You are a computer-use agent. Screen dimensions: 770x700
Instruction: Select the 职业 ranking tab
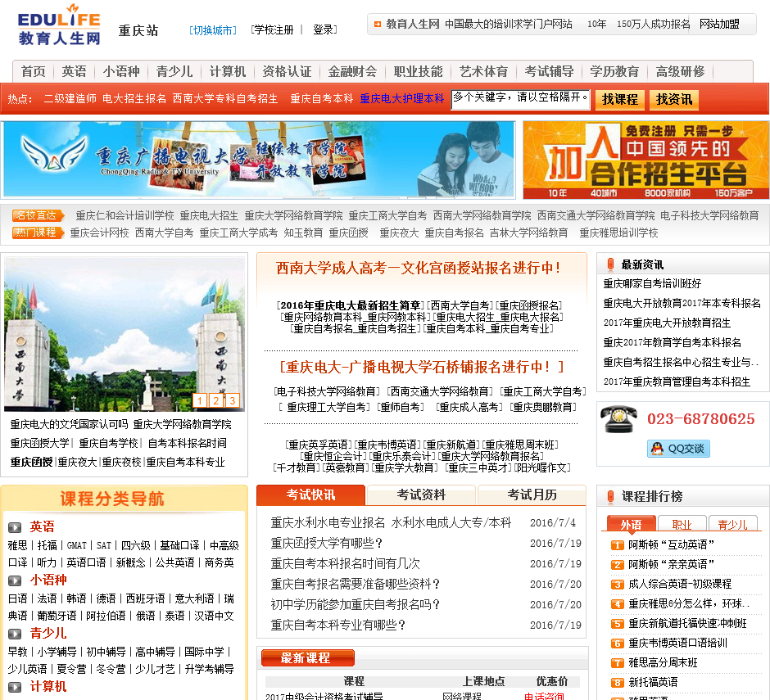pyautogui.click(x=682, y=524)
